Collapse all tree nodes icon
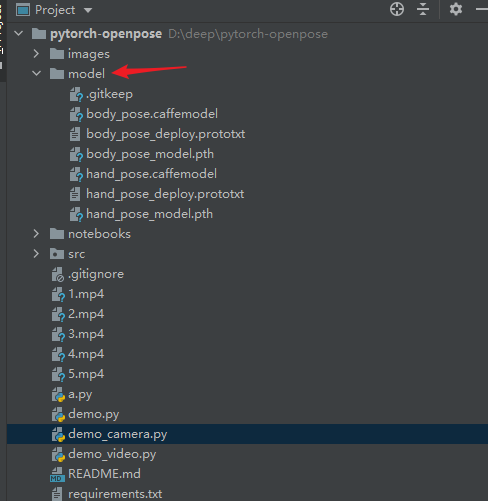Image resolution: width=488 pixels, height=501 pixels. point(423,9)
